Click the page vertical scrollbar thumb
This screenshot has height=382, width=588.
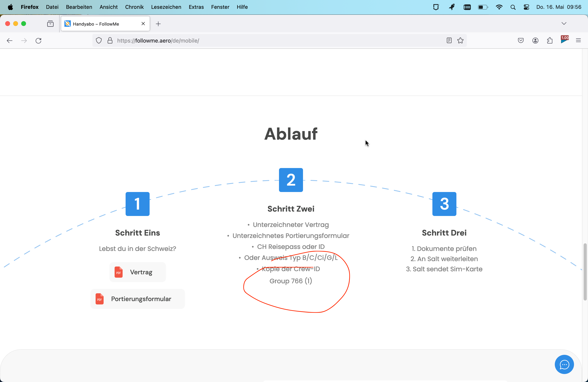[585, 272]
